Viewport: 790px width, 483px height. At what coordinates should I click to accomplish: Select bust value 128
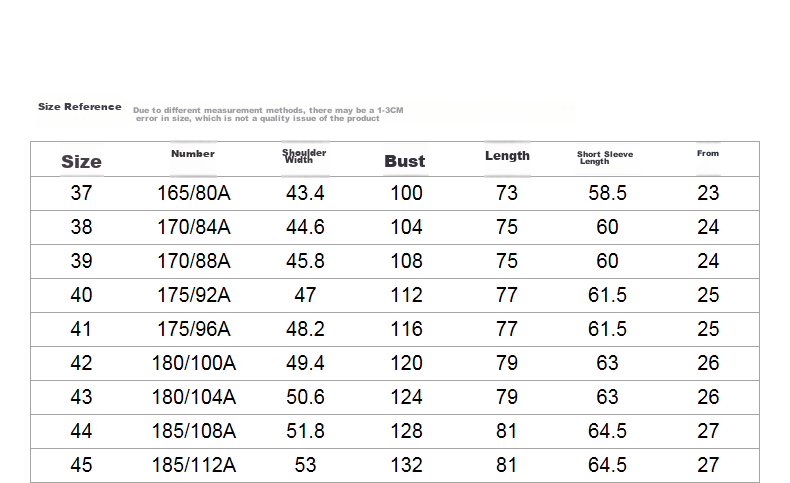(407, 431)
